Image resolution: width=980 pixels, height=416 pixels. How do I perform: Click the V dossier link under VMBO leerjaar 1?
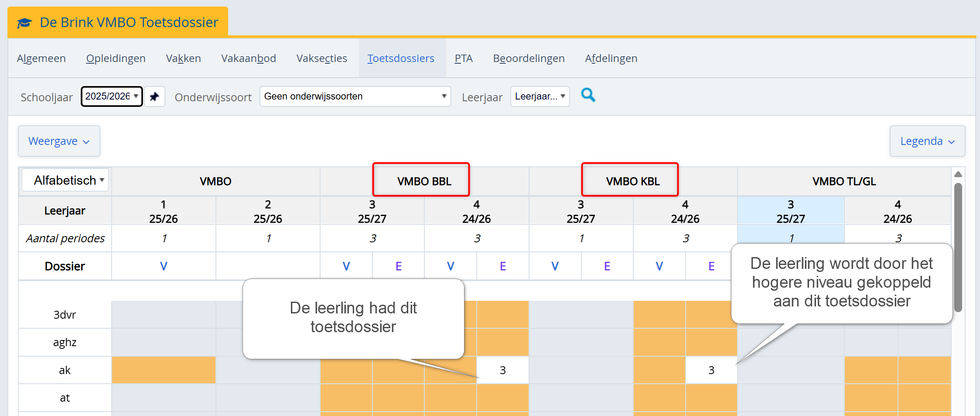coord(164,266)
